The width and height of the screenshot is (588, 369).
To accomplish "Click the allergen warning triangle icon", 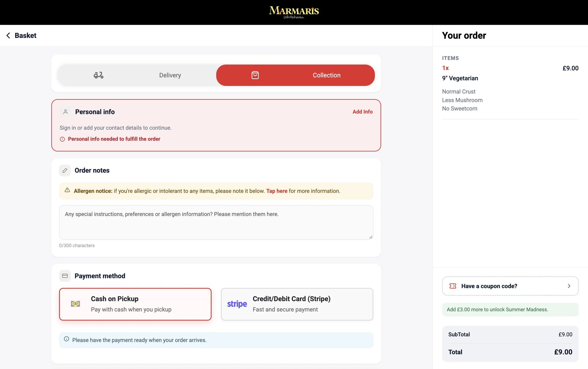I will point(67,190).
